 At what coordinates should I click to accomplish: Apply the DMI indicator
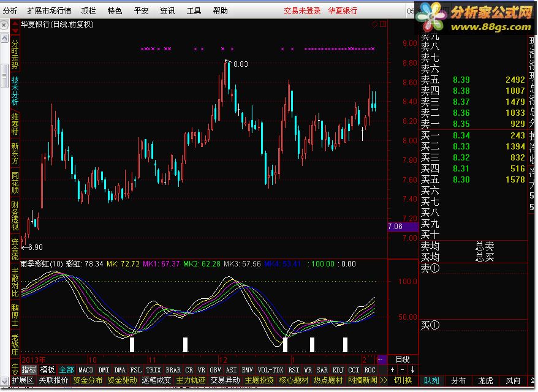click(104, 370)
